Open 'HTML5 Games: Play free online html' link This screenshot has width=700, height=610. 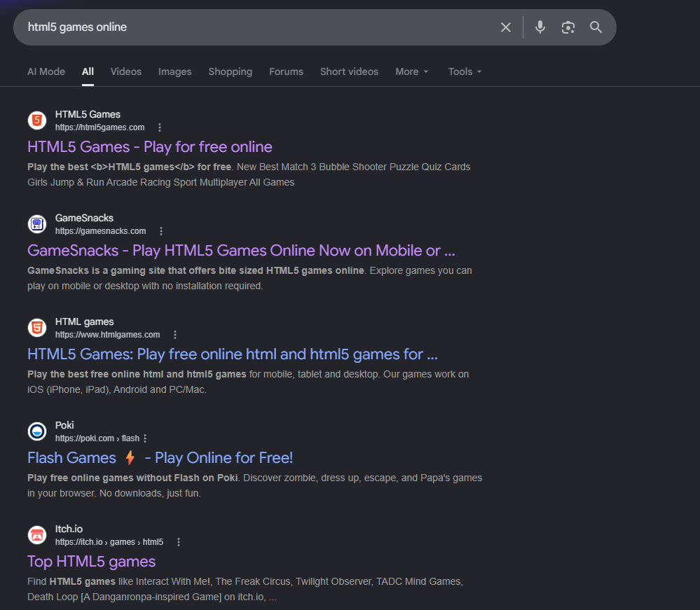(x=232, y=354)
